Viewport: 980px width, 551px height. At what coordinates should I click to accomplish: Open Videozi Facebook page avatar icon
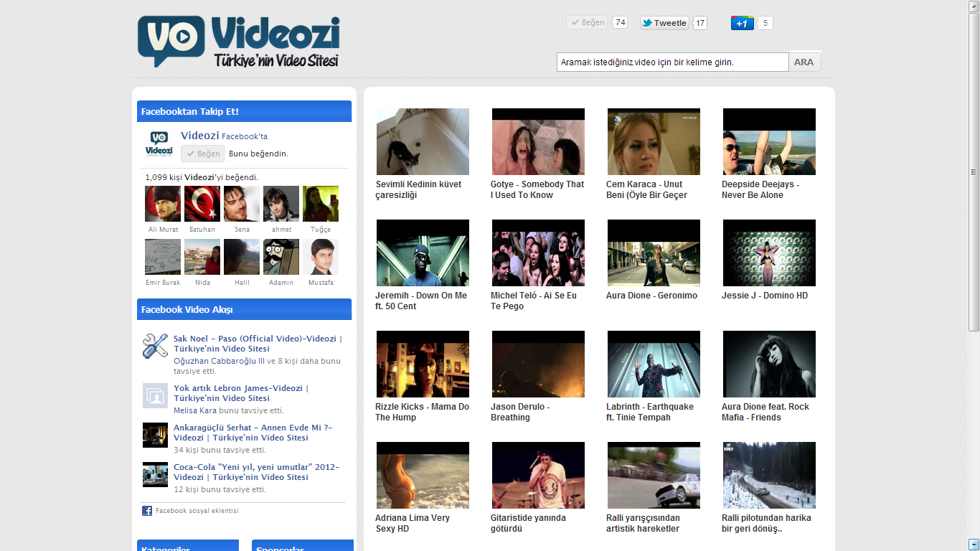pyautogui.click(x=159, y=145)
